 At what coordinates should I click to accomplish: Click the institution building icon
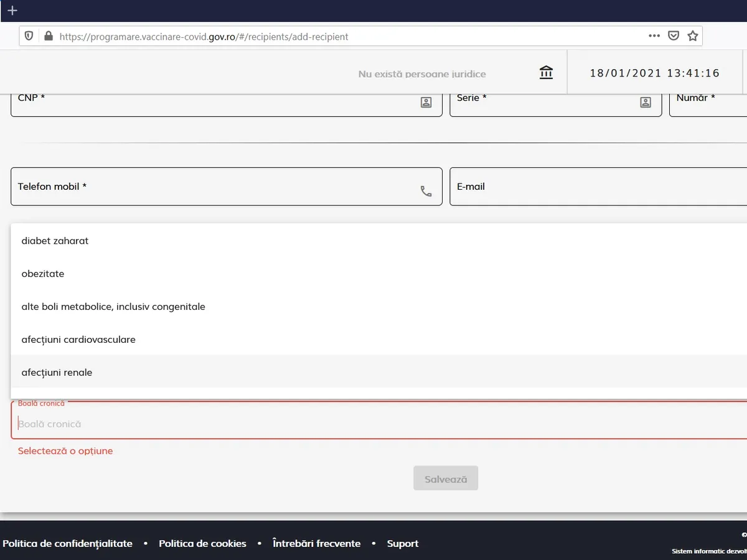point(546,73)
